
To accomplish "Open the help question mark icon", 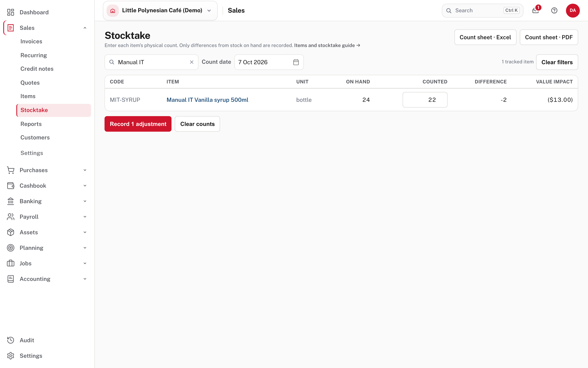I will pos(554,10).
